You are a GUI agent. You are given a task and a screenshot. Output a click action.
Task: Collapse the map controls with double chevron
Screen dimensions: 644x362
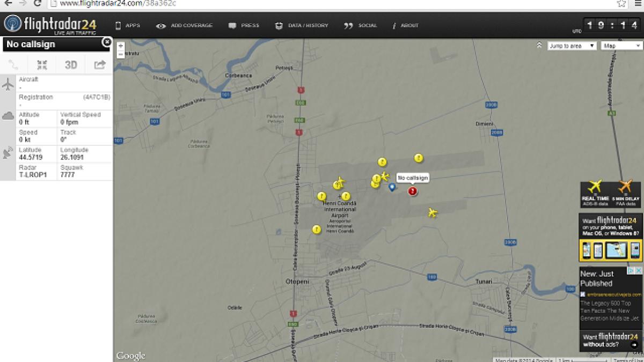539,46
